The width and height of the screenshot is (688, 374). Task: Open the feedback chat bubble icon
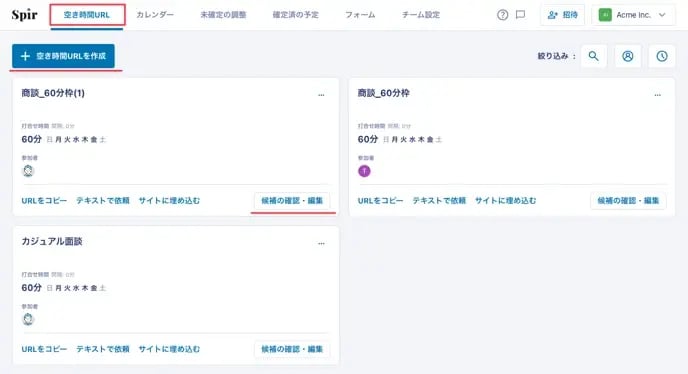coord(520,15)
